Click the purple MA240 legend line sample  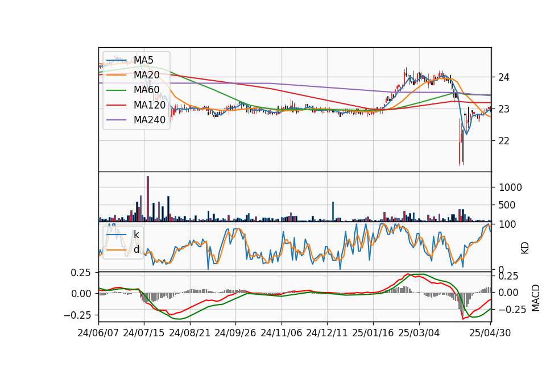116,120
